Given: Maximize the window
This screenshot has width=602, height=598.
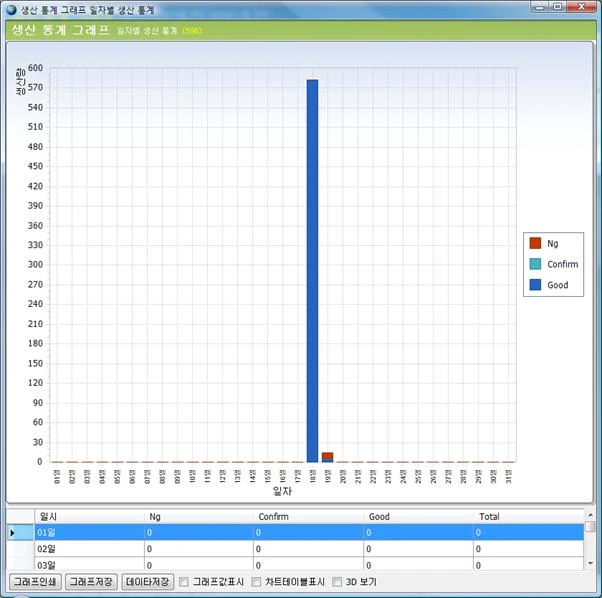Looking at the screenshot, I should 557,7.
